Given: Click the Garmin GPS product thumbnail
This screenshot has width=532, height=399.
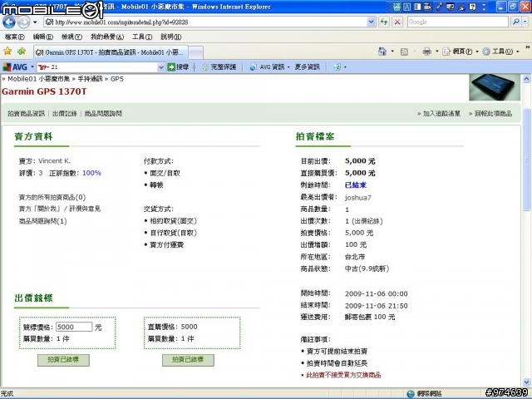Looking at the screenshot, I should [x=495, y=87].
